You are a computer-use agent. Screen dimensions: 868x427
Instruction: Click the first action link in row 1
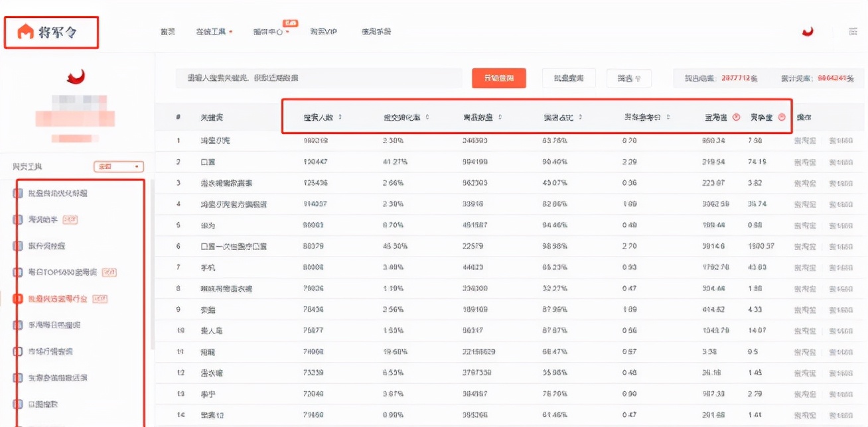coord(805,141)
